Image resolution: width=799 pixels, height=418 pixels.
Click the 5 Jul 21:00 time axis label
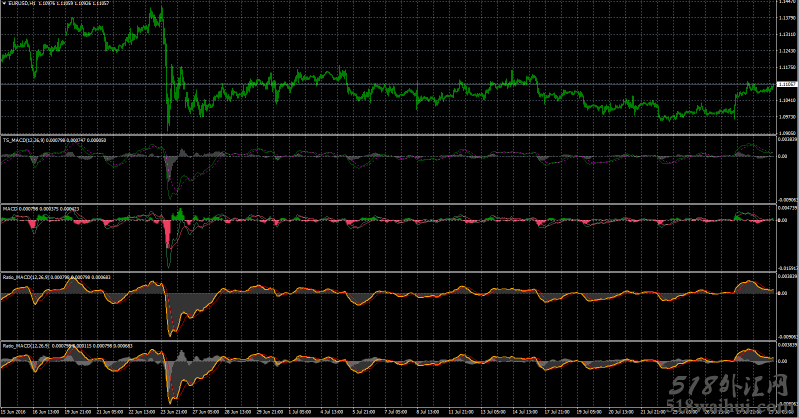(x=364, y=411)
